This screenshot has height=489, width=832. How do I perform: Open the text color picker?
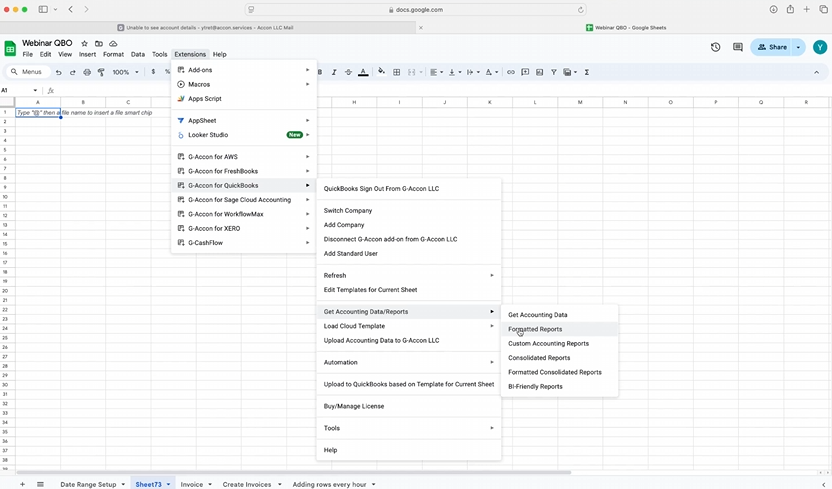pos(363,72)
